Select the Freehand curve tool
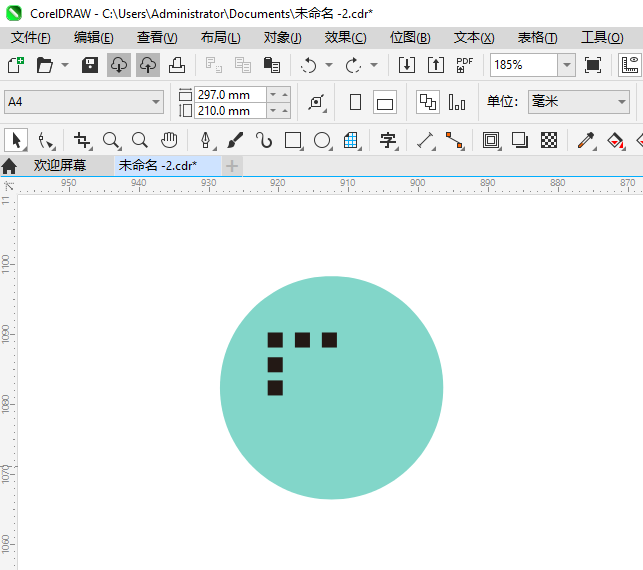Viewport: 643px width, 570px height. click(x=264, y=141)
